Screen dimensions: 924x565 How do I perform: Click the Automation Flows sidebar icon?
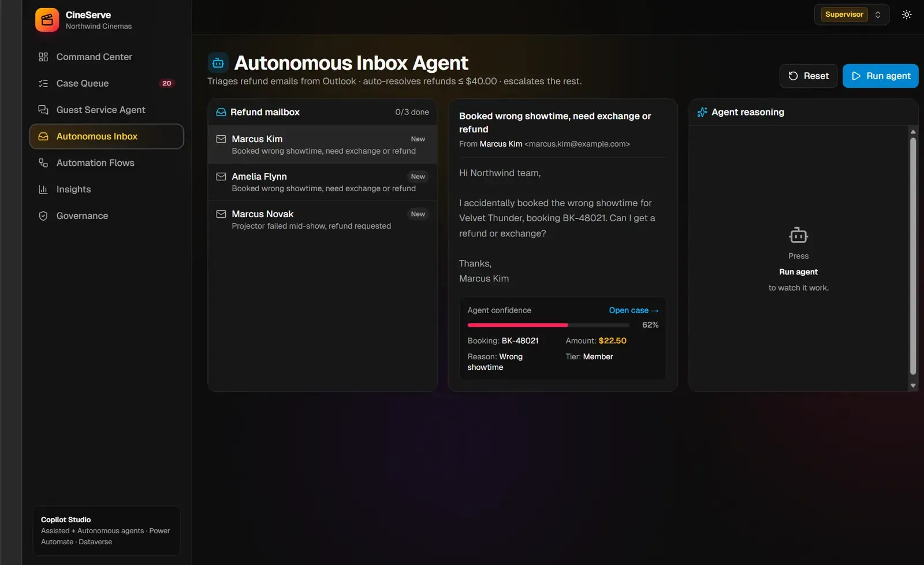coord(43,163)
